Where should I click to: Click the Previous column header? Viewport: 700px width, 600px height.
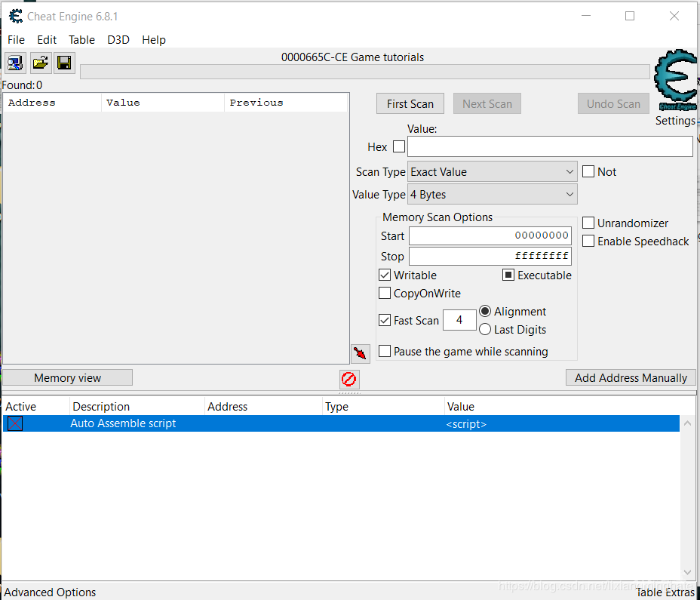(x=286, y=103)
